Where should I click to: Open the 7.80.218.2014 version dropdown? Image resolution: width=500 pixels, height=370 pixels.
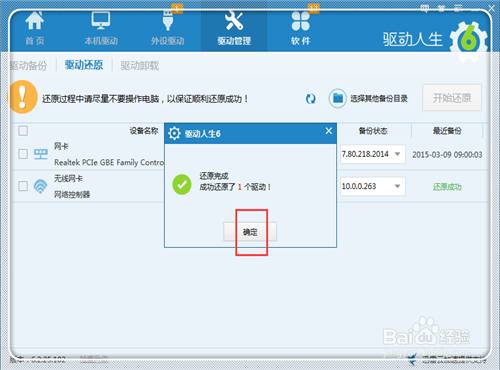[373, 154]
